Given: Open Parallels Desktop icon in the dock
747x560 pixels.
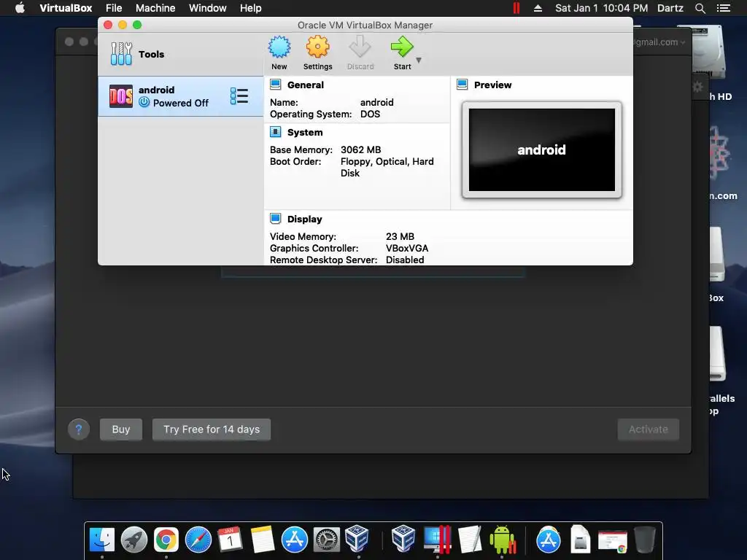Looking at the screenshot, I should click(438, 540).
